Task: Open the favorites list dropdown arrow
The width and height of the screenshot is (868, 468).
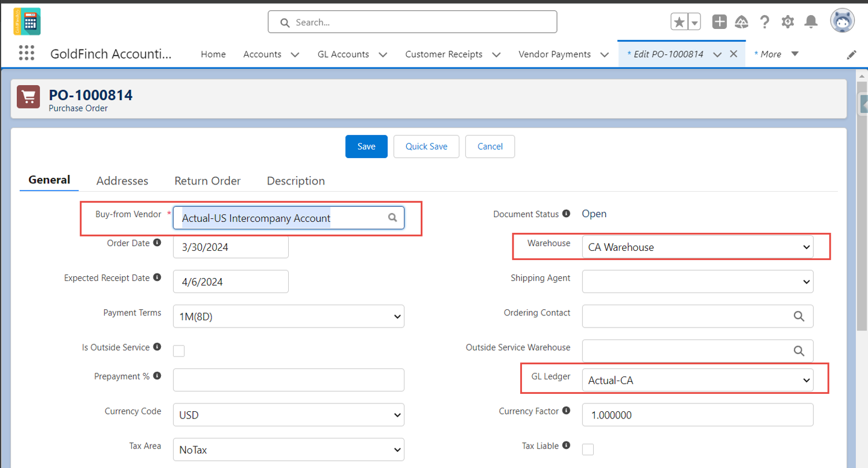Action: click(694, 22)
